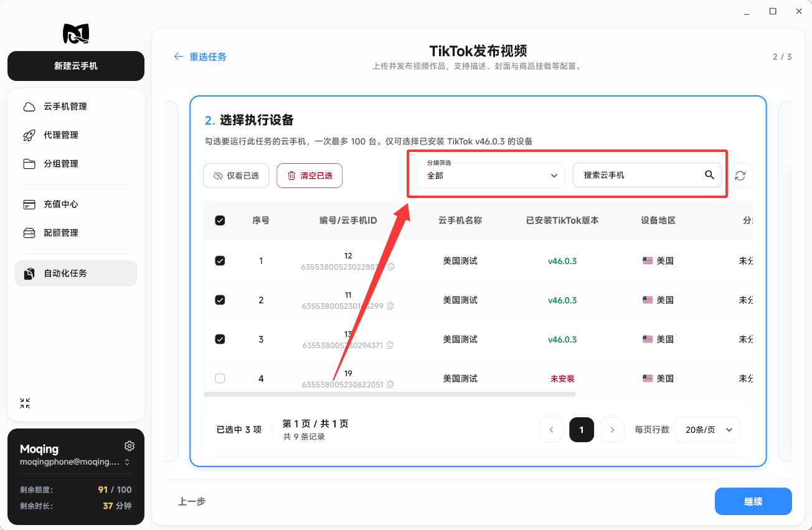812x530 pixels.
Task: Click the 仅看已选 button
Action: (x=236, y=176)
